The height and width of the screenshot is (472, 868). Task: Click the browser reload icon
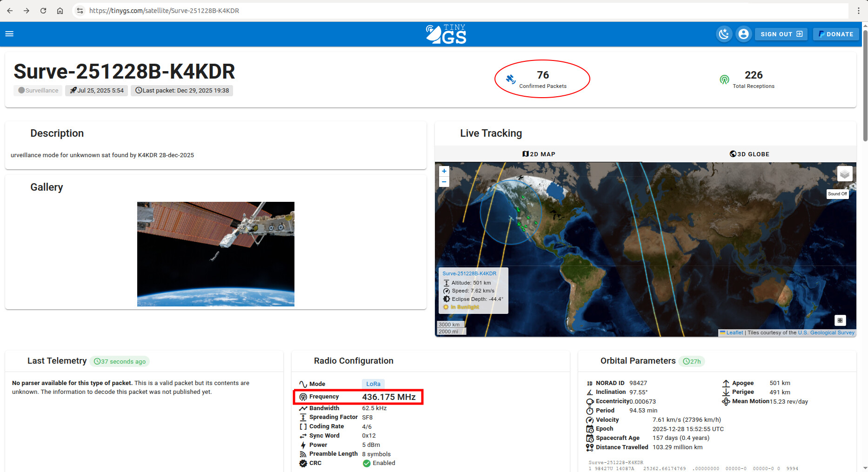(x=43, y=11)
